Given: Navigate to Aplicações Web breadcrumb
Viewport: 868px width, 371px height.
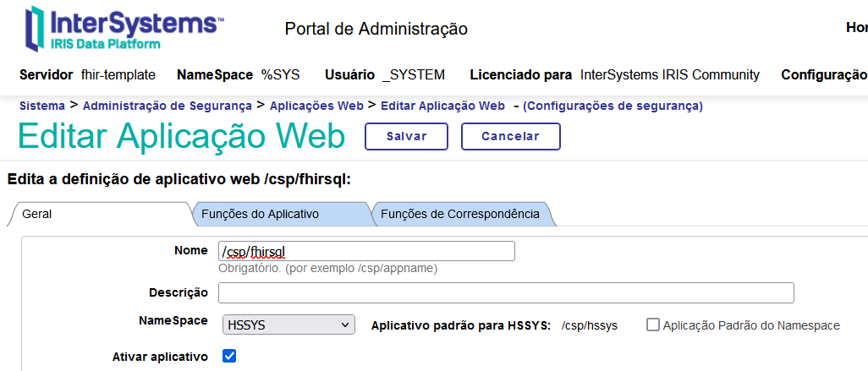Looking at the screenshot, I should [316, 106].
